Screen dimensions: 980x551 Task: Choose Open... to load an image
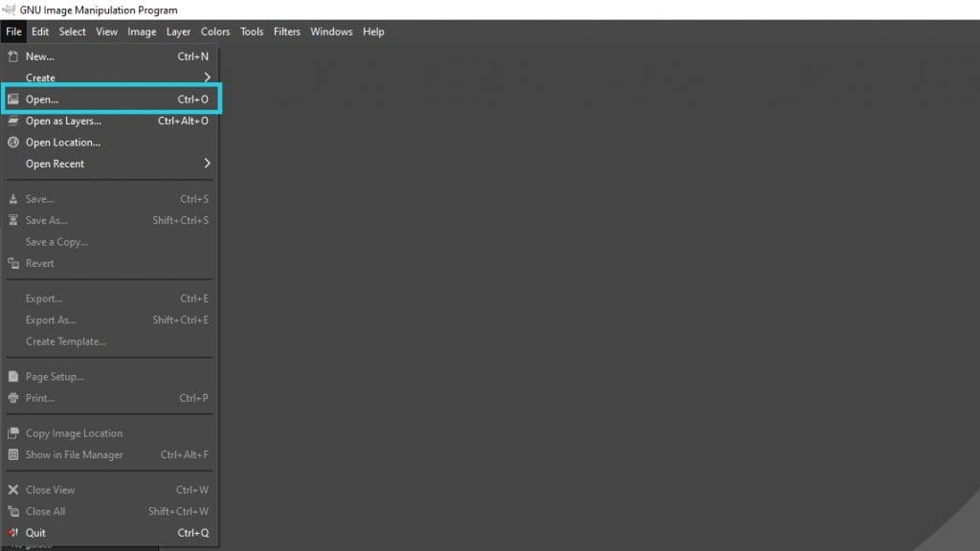[x=111, y=99]
